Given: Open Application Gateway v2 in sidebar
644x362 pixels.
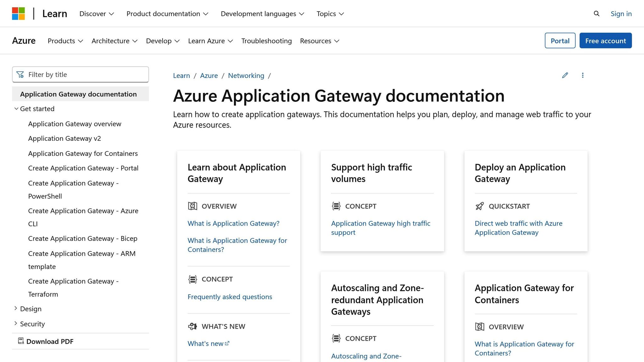Looking at the screenshot, I should [64, 139].
